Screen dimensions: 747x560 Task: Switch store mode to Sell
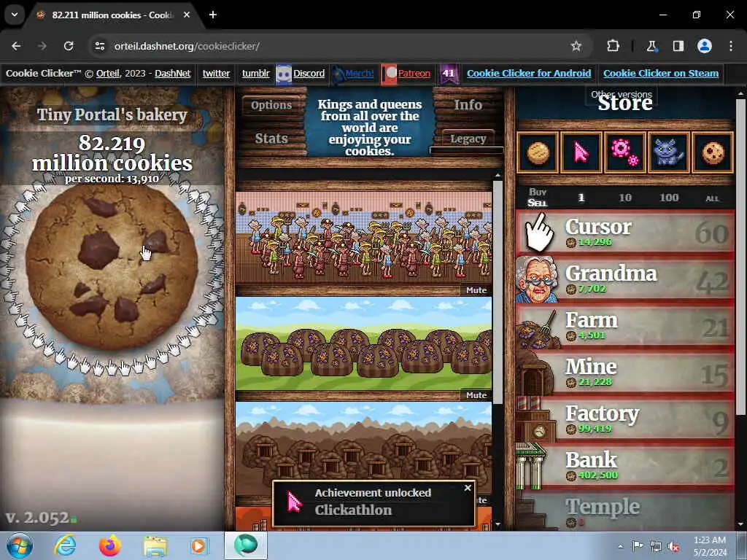[x=538, y=203]
